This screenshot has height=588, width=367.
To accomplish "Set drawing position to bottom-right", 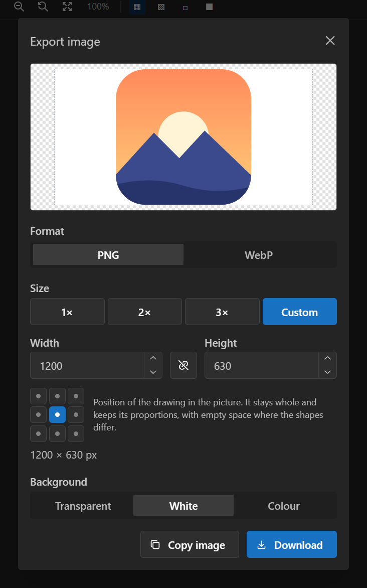I will click(x=76, y=434).
